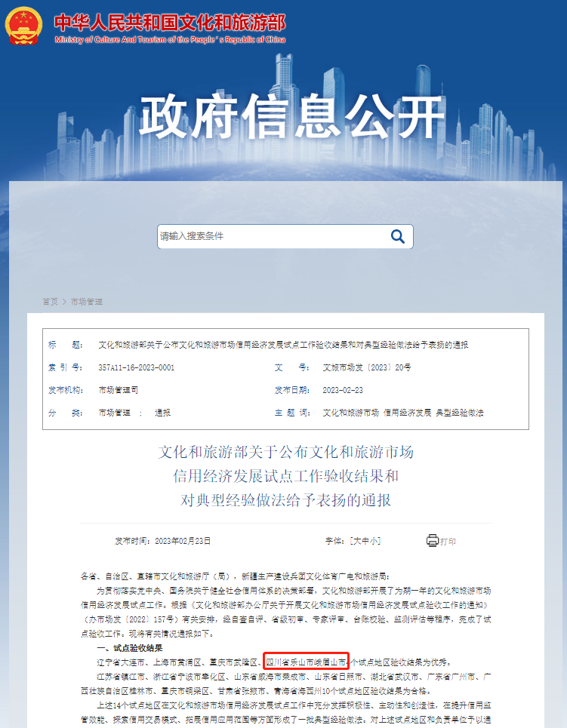Click the 政府信息公开 banner heading

(x=292, y=117)
